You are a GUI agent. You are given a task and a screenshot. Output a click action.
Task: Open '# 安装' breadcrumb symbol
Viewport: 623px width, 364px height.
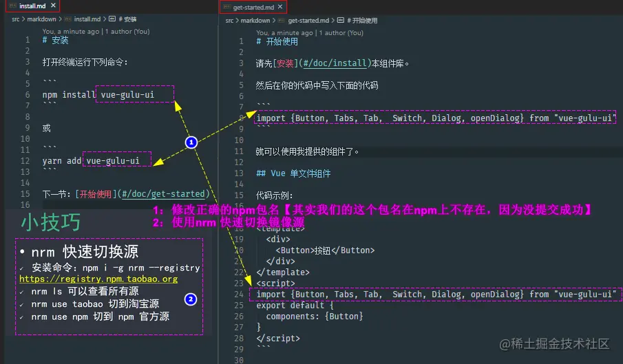[127, 19]
